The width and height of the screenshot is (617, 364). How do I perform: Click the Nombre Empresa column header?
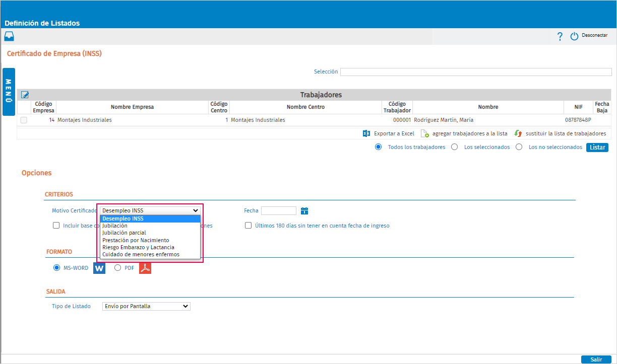pos(133,107)
